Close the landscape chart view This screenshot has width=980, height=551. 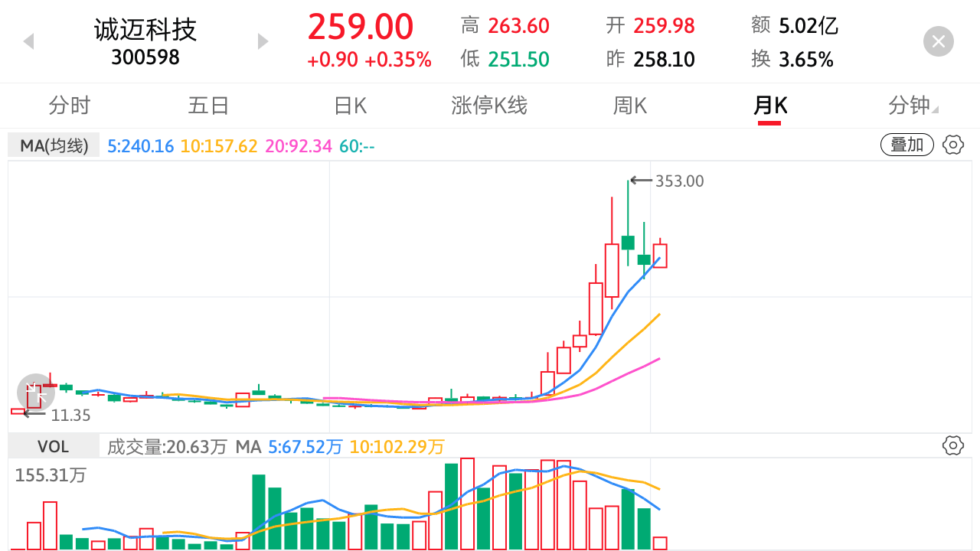939,41
